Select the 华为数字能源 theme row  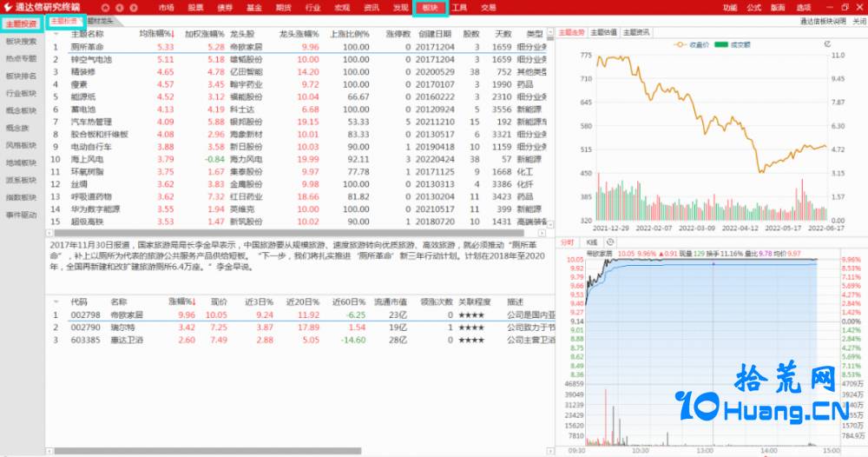[x=299, y=209]
